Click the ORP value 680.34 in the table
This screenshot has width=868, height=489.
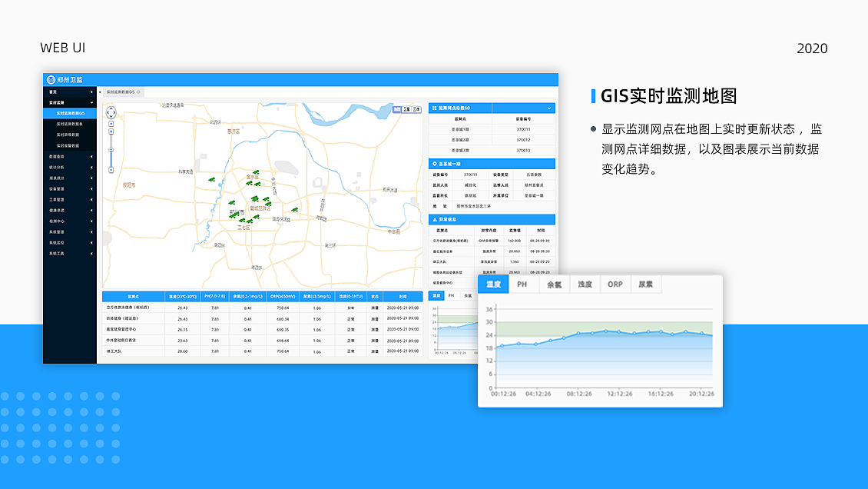coord(283,320)
